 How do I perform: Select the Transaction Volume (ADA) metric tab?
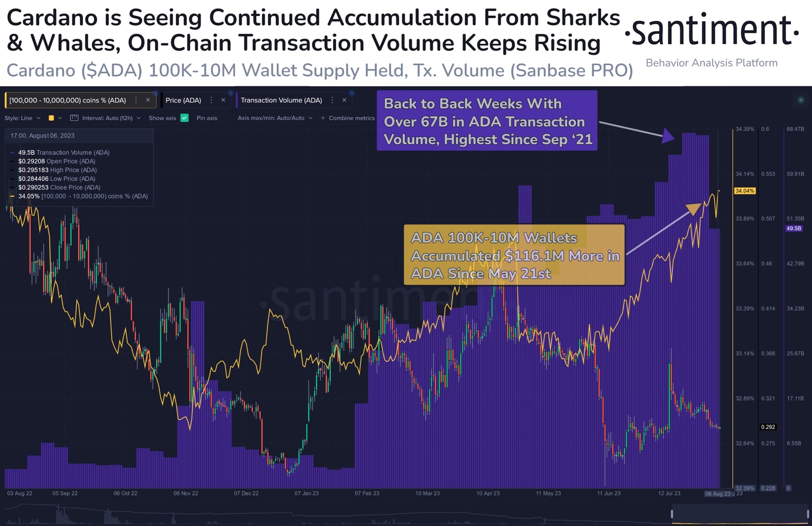pos(282,100)
